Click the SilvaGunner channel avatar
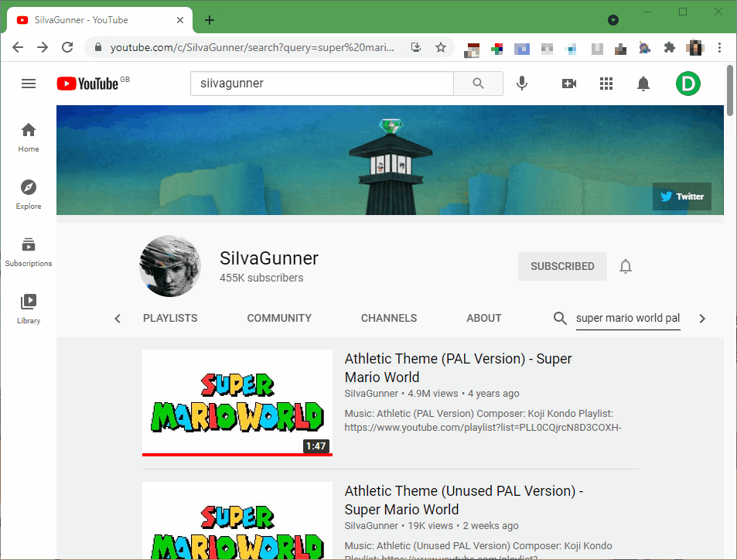Viewport: 737px width, 560px height. coord(169,266)
